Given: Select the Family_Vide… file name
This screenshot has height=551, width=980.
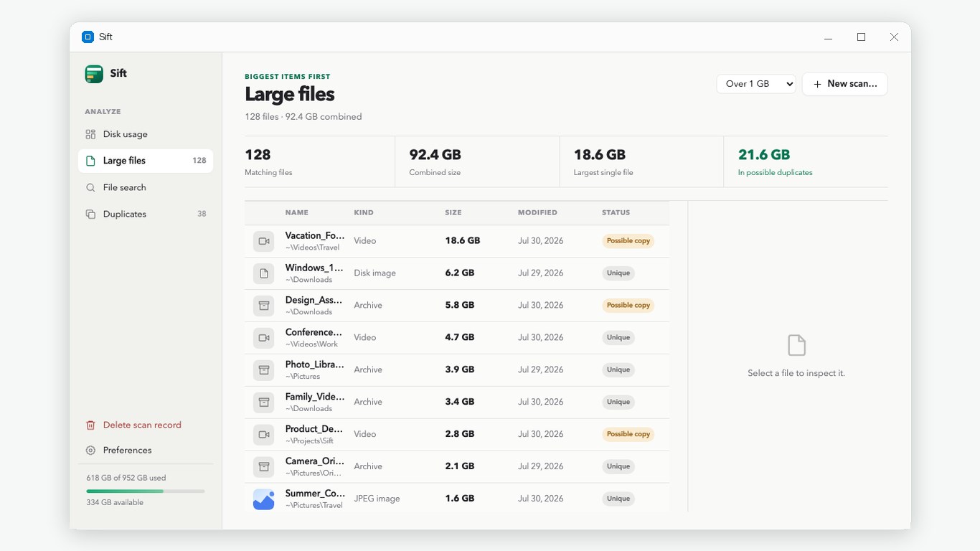Looking at the screenshot, I should (x=315, y=397).
